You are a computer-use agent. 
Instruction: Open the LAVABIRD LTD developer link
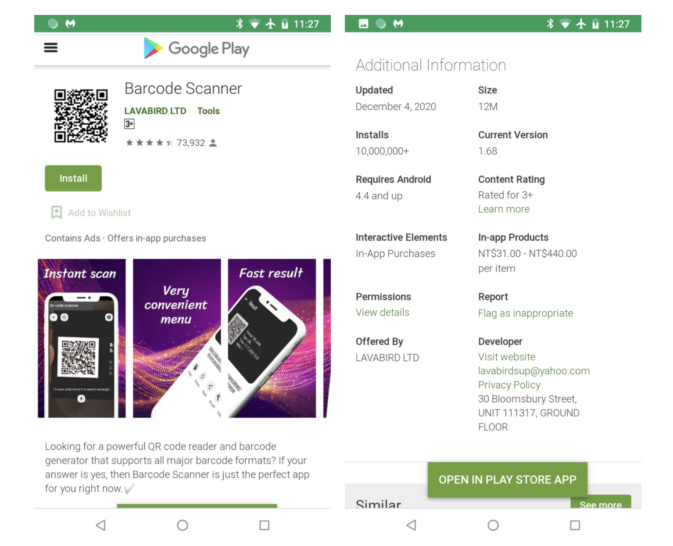tap(155, 111)
